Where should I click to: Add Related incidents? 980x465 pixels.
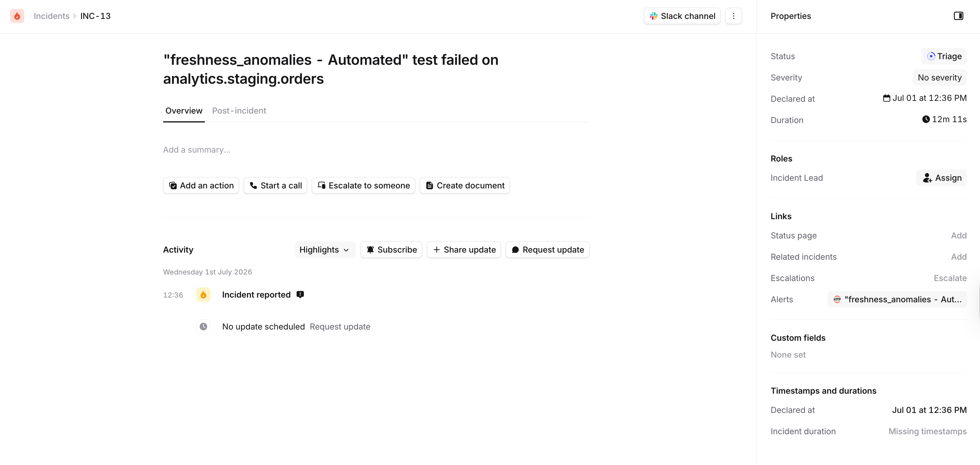coord(959,257)
